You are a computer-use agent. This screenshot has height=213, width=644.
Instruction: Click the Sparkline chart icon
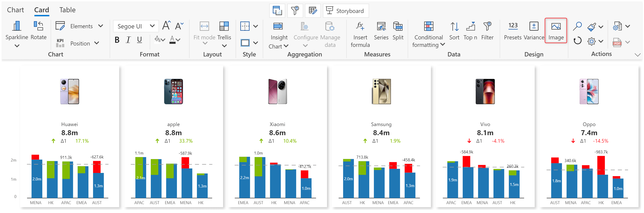pyautogui.click(x=17, y=26)
